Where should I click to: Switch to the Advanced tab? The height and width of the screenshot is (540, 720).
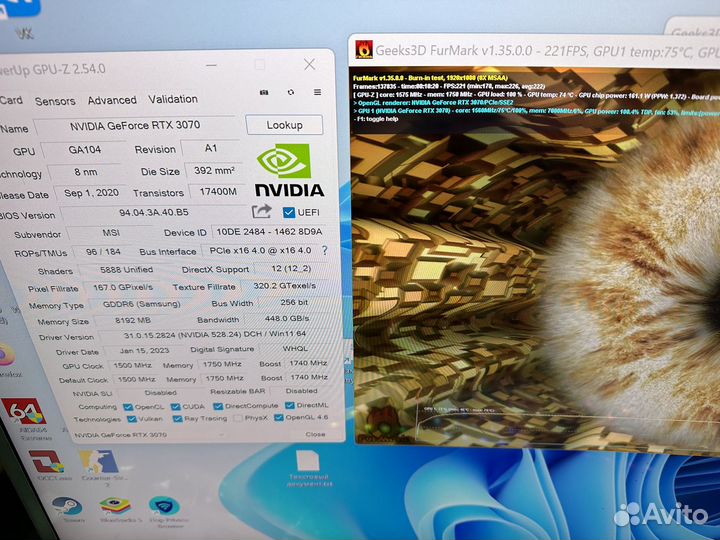[x=112, y=100]
